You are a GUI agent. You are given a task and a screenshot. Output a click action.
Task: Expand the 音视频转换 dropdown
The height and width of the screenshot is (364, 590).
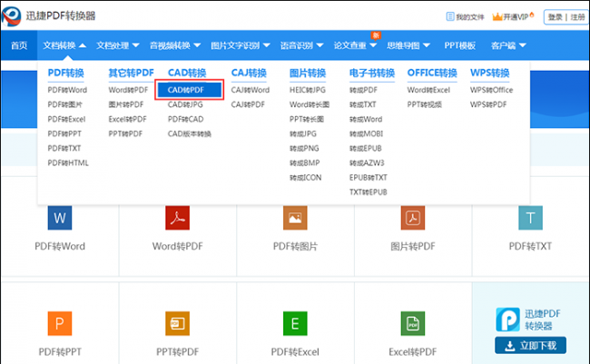(x=197, y=45)
